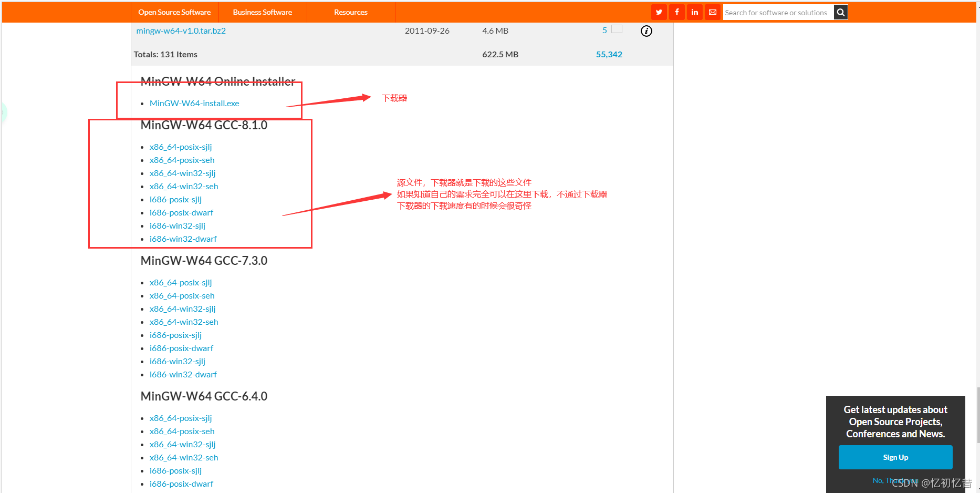Open GCC-6.4.0 x86_64-win32-sjlj link
The image size is (980, 493).
tap(182, 444)
